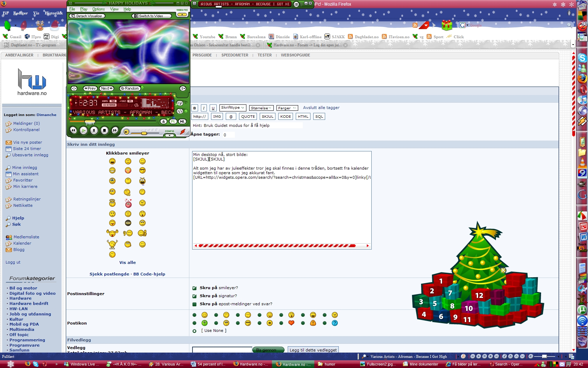Viewport: 588px width, 368px height.
Task: Open Youtube bookmark in toolbar
Action: pos(204,37)
